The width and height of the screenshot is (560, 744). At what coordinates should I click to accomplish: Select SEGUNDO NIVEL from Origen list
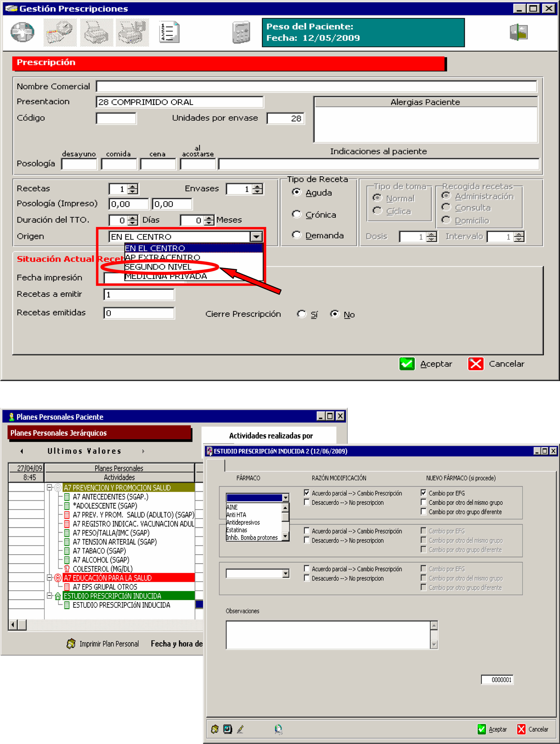[158, 267]
